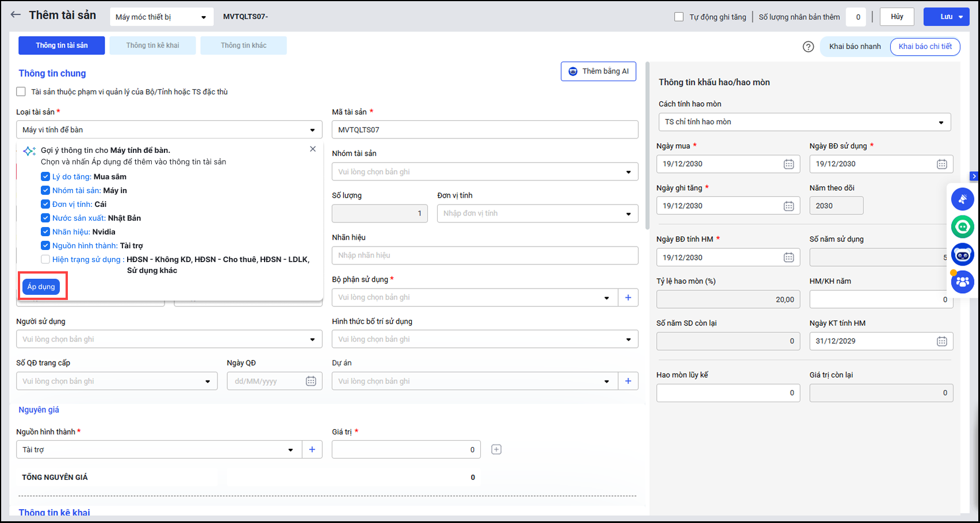The image size is (980, 523).
Task: Open calendar for Ngày mua field
Action: tap(788, 164)
